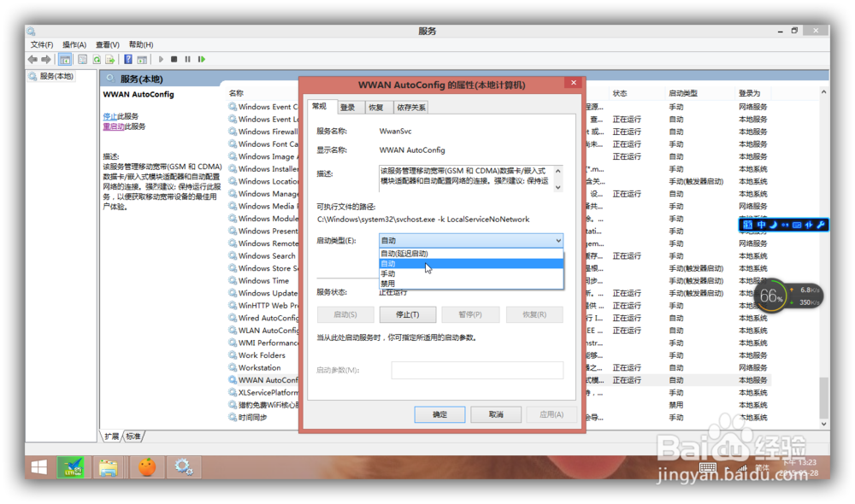This screenshot has height=504, width=855.
Task: Open the 操作(A) menu
Action: pos(74,44)
